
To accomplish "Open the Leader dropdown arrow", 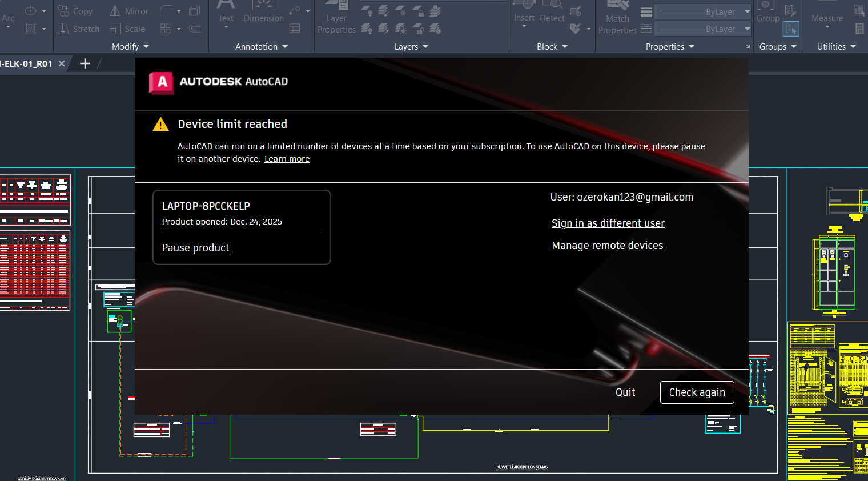I will click(x=308, y=11).
